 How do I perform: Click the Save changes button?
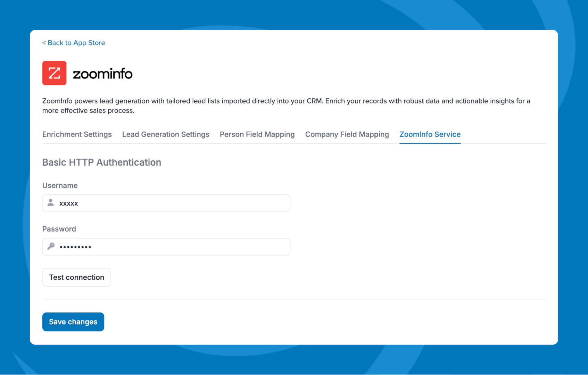pyautogui.click(x=73, y=322)
